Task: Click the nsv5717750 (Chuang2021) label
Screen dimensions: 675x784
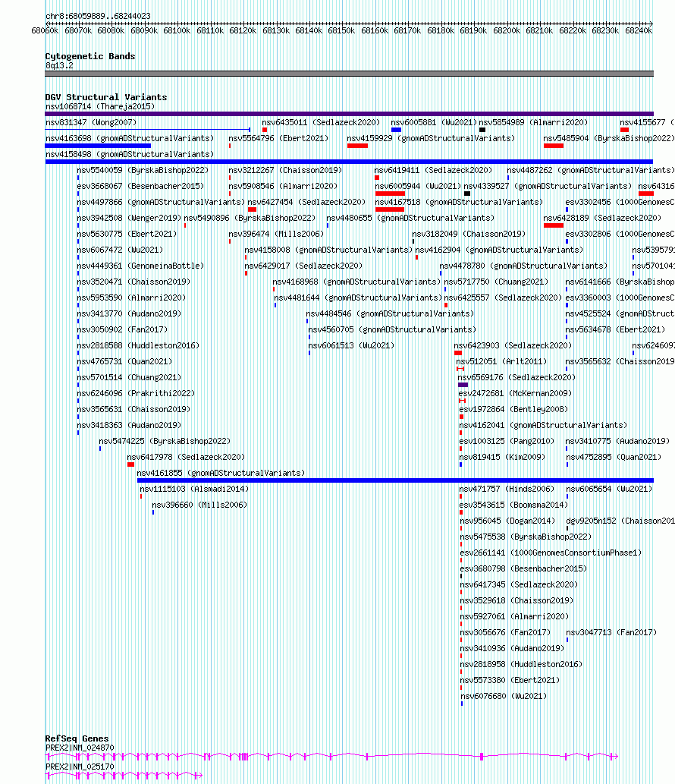Action: [496, 282]
